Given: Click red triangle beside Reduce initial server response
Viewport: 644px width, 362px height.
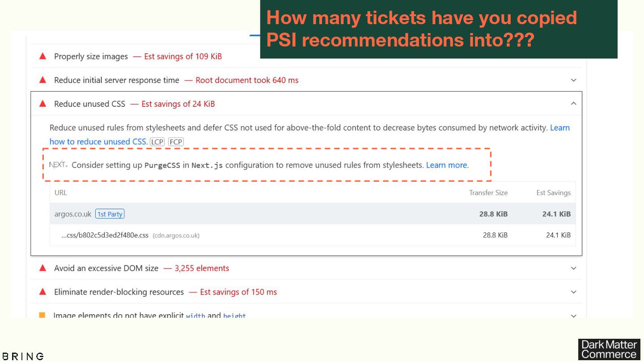Looking at the screenshot, I should (x=43, y=80).
